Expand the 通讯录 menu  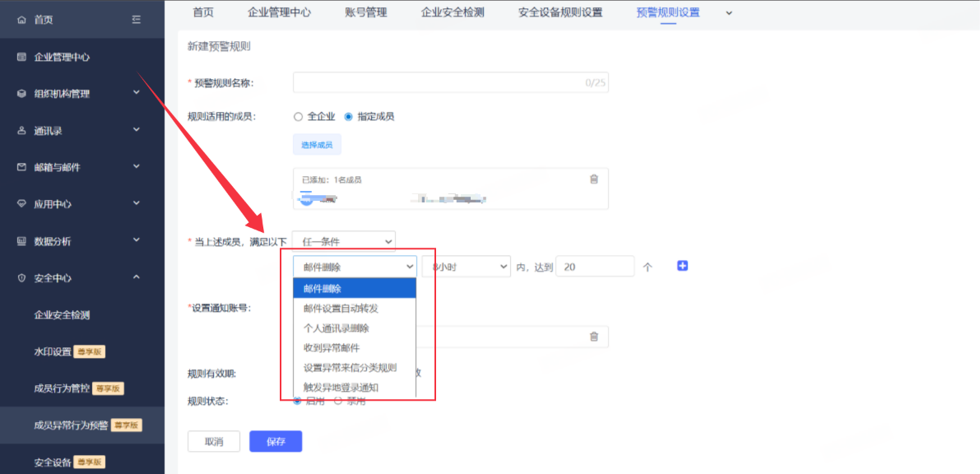137,131
